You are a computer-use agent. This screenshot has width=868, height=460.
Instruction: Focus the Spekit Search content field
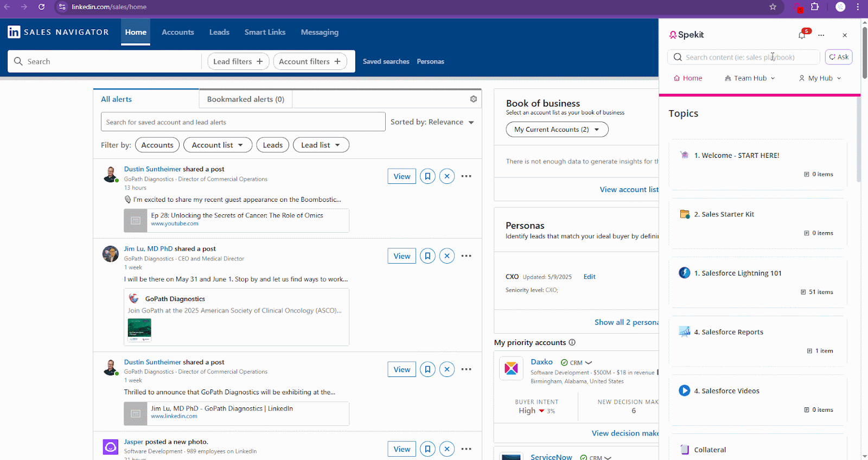click(744, 57)
